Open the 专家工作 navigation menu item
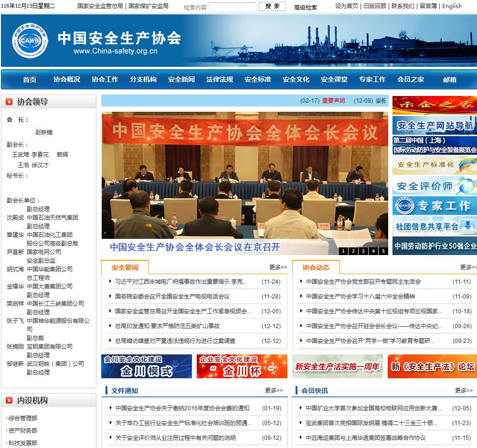 372,79
